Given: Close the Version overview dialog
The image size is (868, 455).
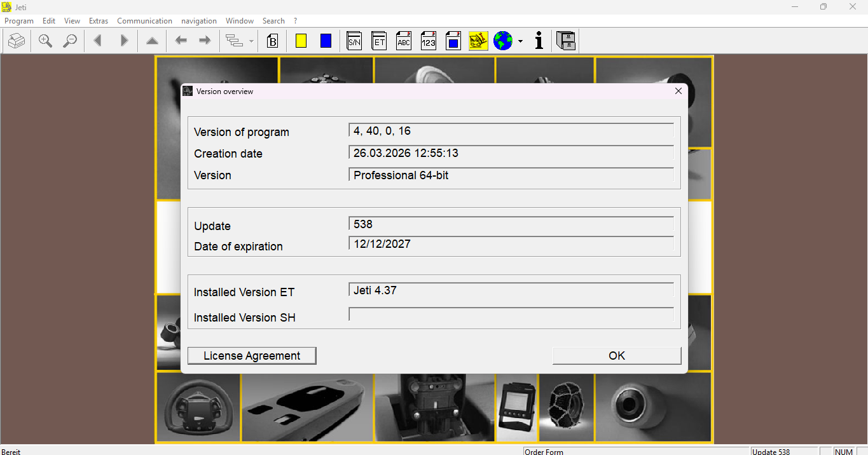Looking at the screenshot, I should pyautogui.click(x=678, y=91).
